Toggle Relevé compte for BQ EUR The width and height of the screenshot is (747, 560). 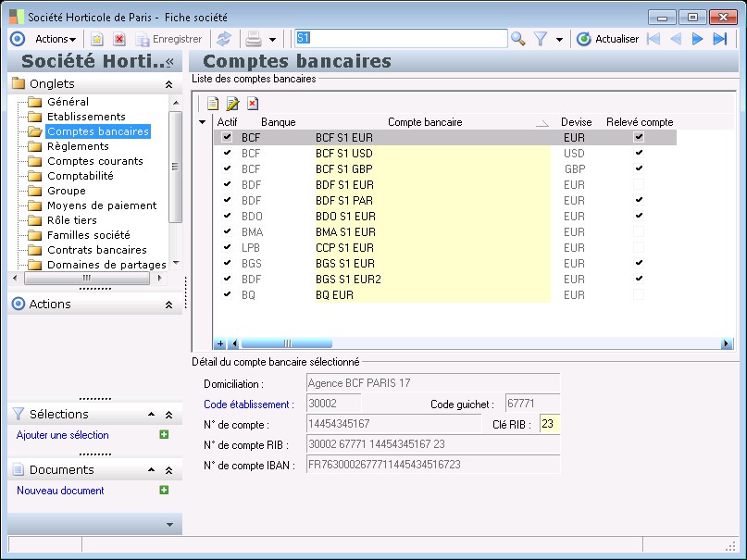pos(638,294)
